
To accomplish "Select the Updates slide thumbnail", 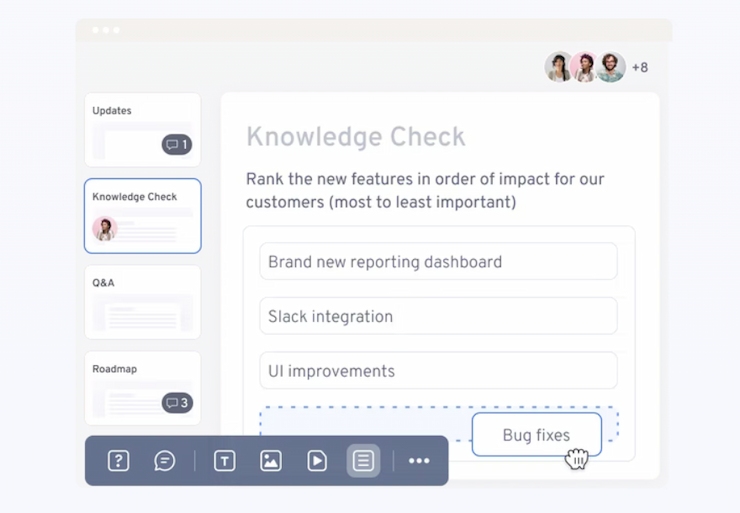I will (x=143, y=130).
